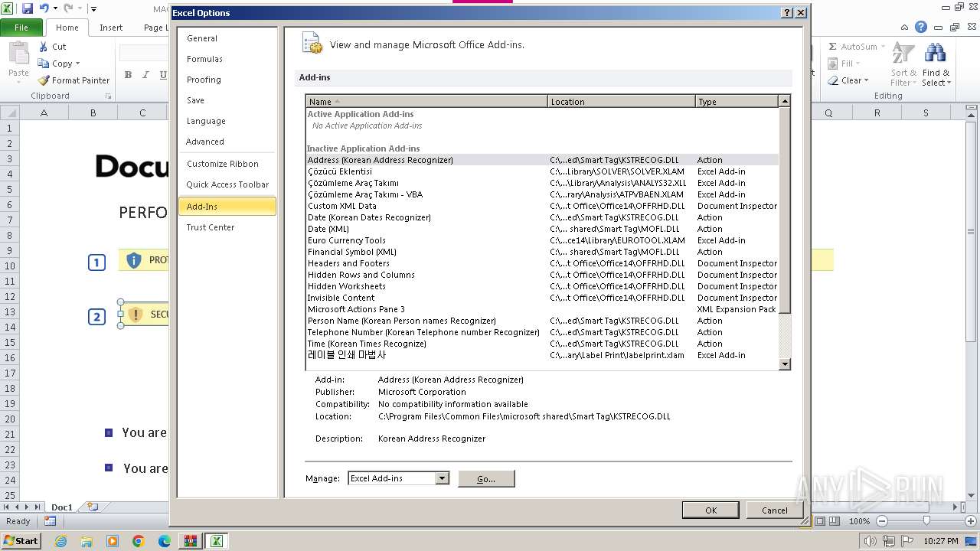Click the Windows Start button

pos(21,541)
